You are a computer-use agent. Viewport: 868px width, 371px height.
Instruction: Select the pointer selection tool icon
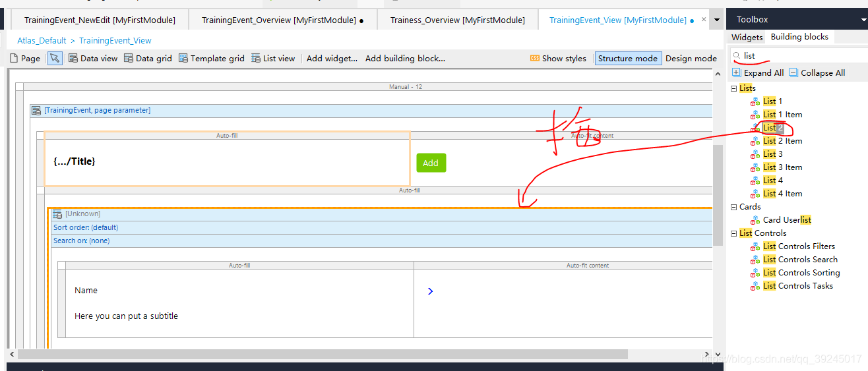pos(55,58)
